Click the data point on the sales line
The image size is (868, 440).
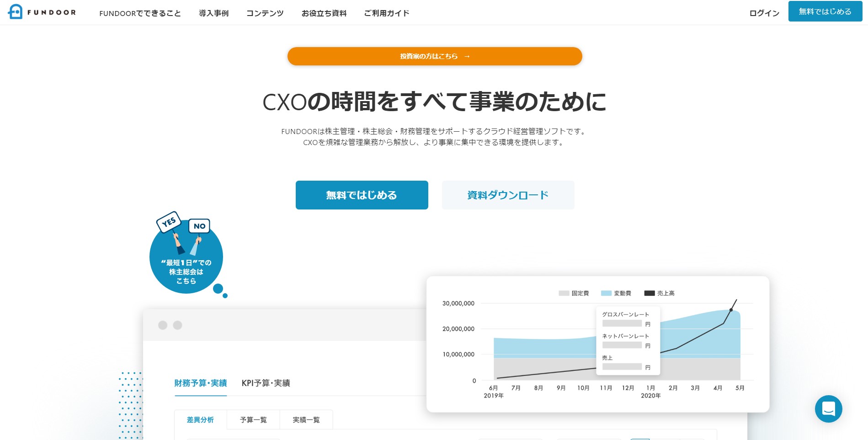[x=731, y=310]
